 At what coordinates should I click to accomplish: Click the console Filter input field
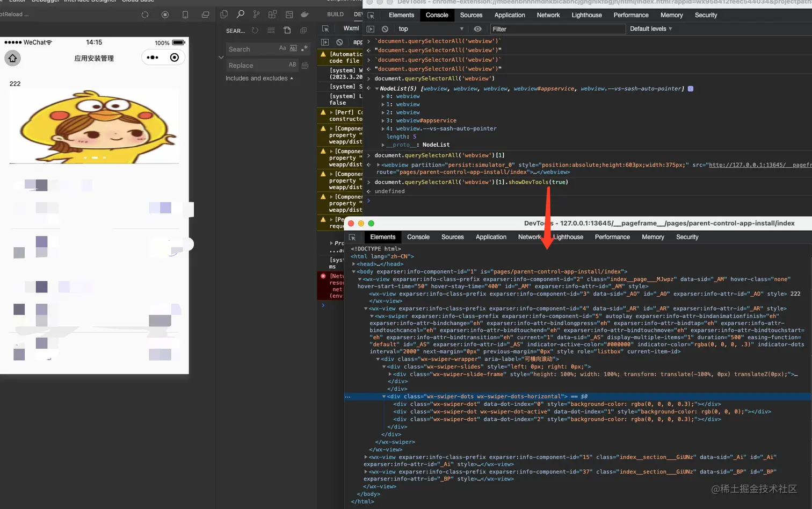coord(557,29)
